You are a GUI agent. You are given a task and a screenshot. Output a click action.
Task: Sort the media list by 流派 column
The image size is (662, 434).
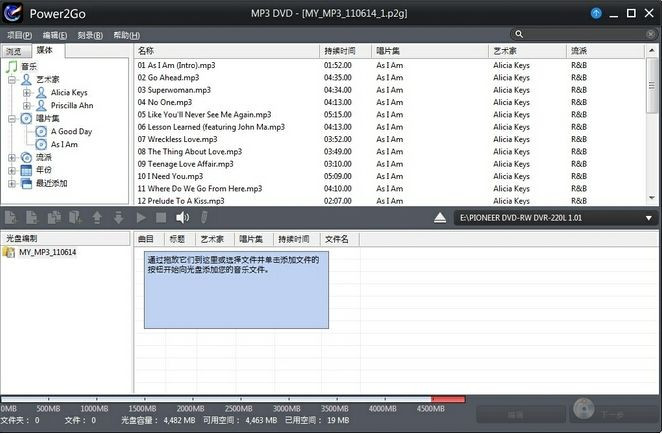coord(605,51)
